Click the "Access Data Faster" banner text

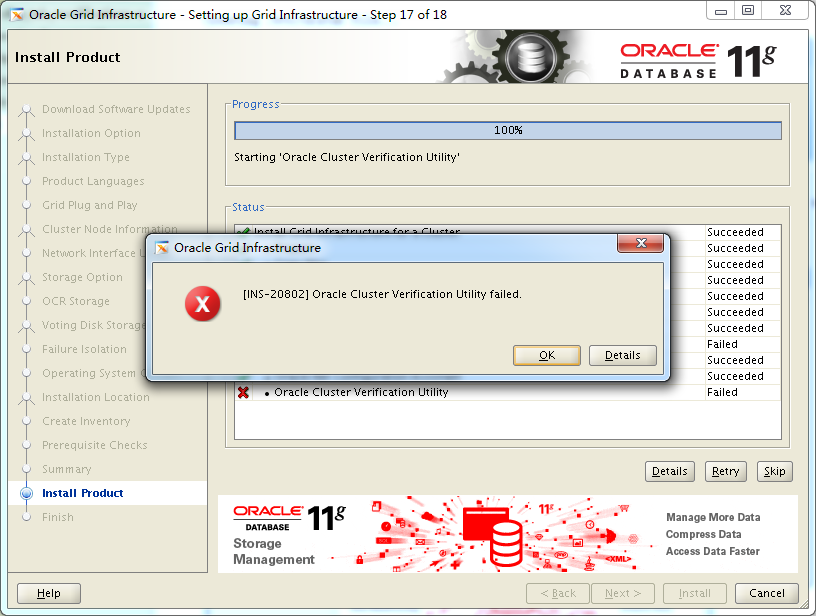click(712, 551)
